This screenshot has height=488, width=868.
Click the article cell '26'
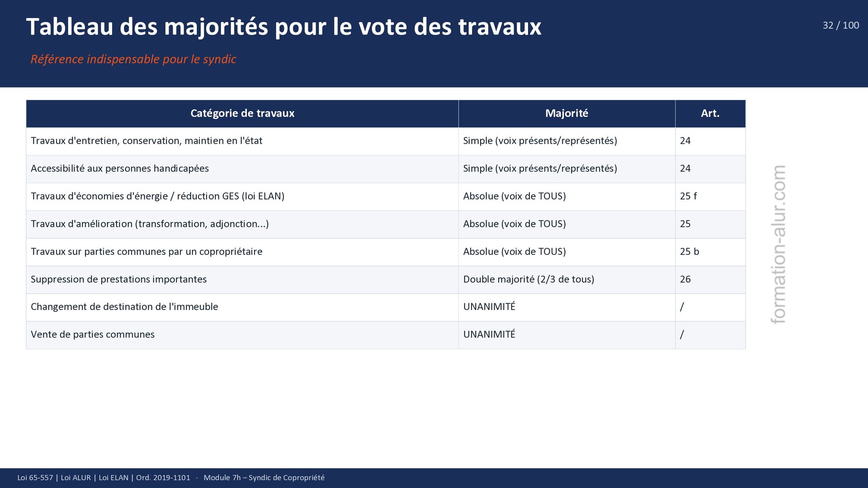(x=710, y=280)
